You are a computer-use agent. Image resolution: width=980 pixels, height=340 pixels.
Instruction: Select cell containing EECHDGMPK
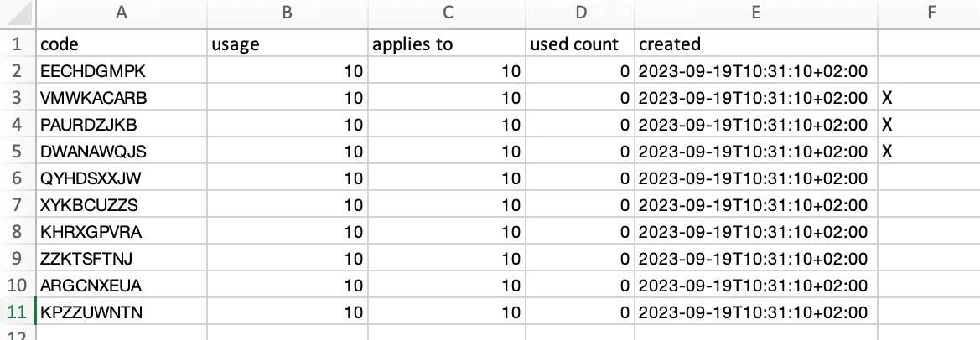coord(122,71)
